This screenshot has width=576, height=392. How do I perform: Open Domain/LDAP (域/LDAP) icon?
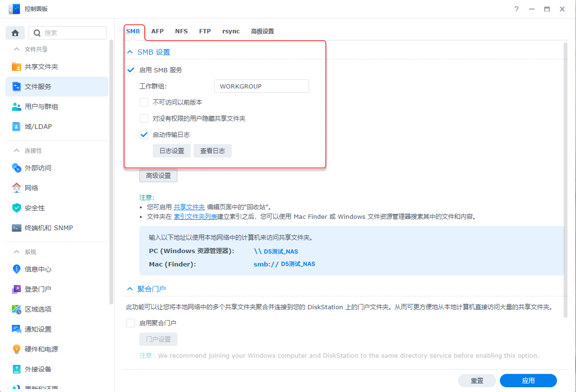click(16, 127)
